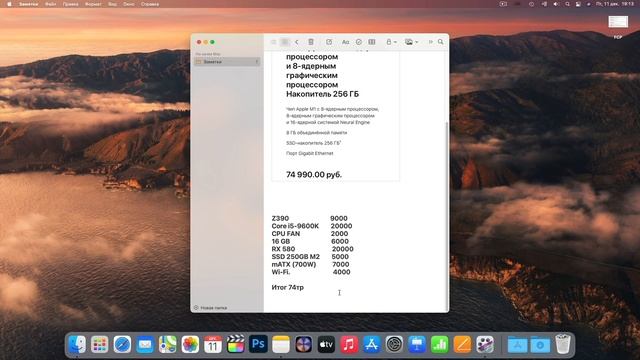Screen dimensions: 640x360
Task: Click Spotlight search in menu bar
Action: tap(567, 4)
